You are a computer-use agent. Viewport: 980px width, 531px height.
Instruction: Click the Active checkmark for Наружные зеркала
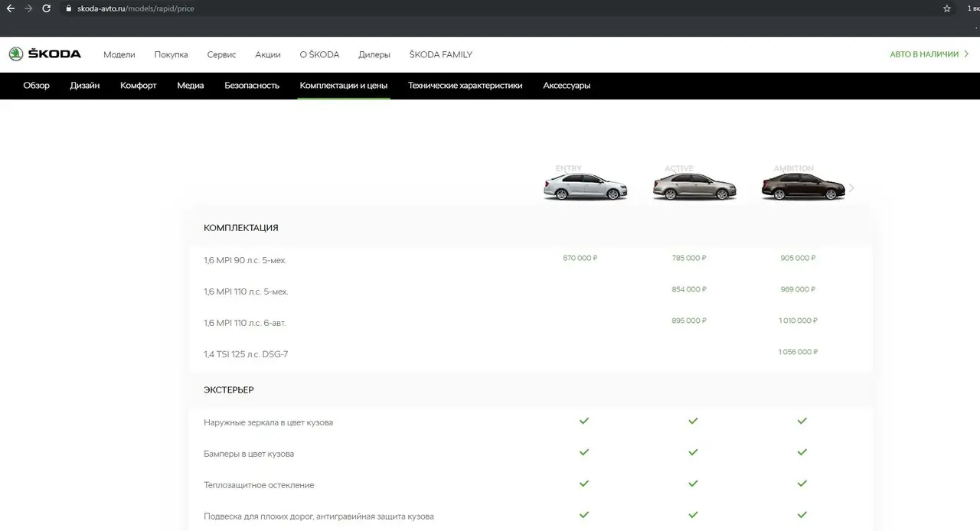point(693,421)
